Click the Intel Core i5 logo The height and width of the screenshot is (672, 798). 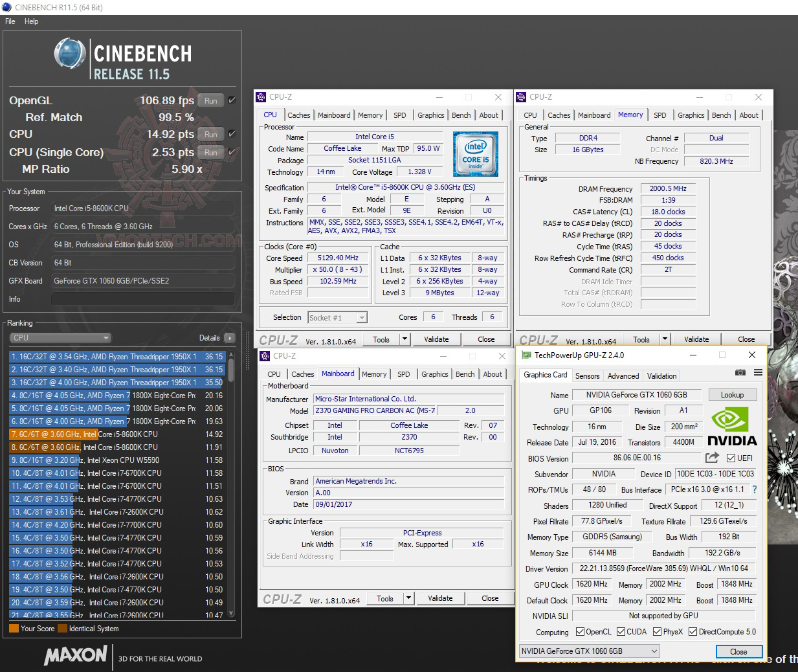[476, 154]
